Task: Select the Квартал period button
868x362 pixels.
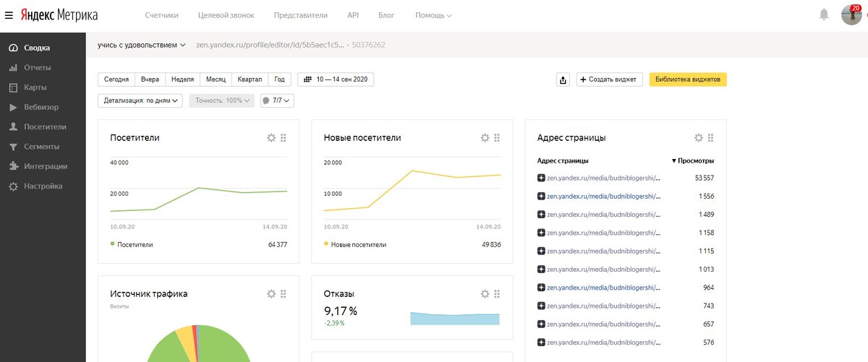Action: tap(250, 79)
